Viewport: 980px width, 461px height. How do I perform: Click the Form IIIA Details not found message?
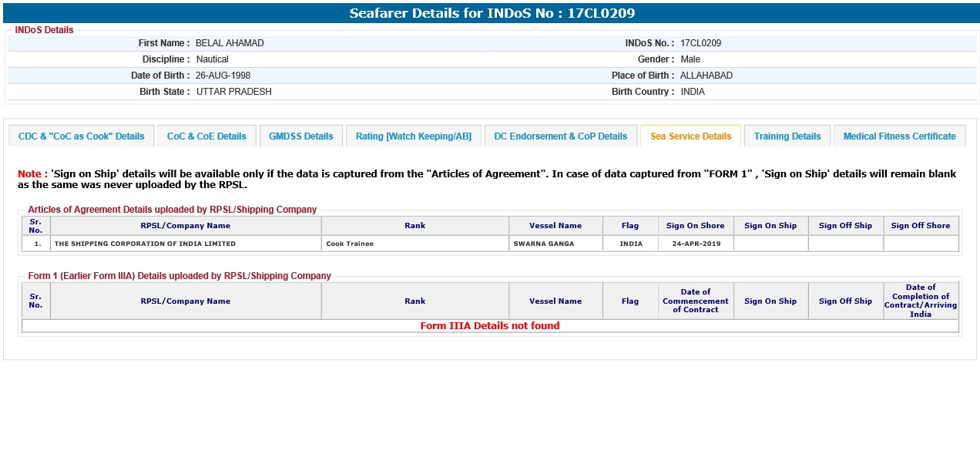pyautogui.click(x=490, y=326)
